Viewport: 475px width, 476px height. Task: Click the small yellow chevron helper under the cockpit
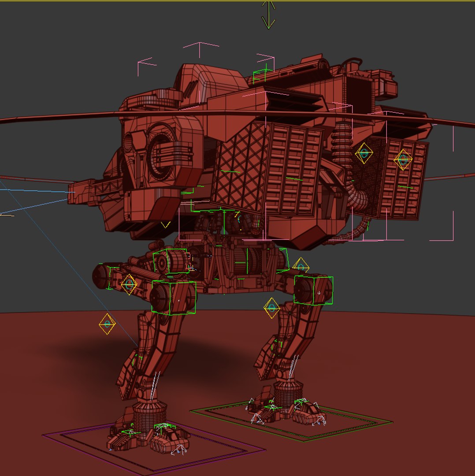click(165, 225)
